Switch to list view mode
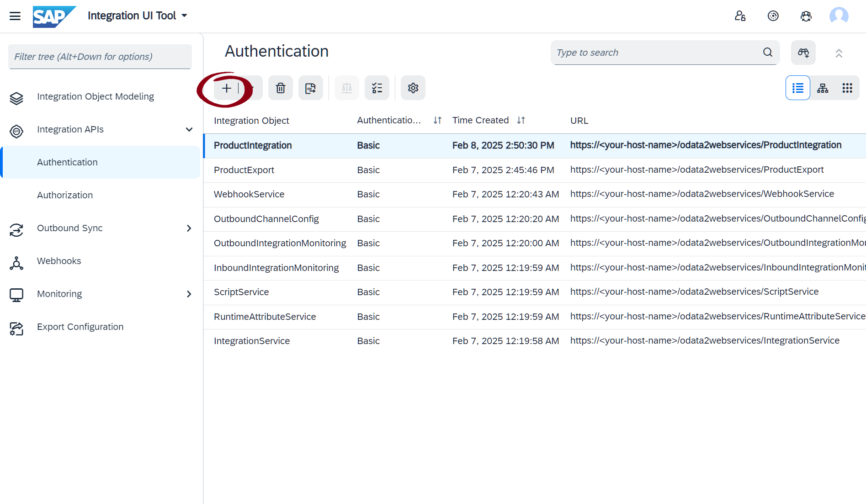866x504 pixels. click(x=798, y=88)
